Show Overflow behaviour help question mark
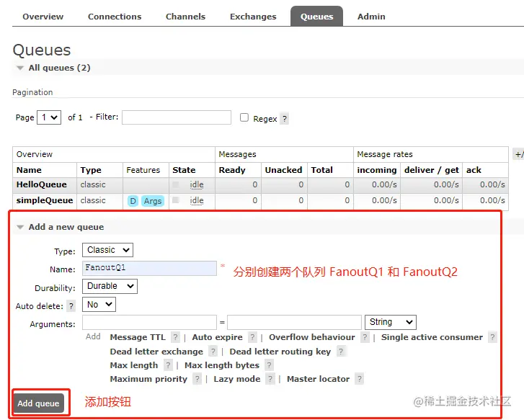This screenshot has width=524, height=420. click(365, 337)
